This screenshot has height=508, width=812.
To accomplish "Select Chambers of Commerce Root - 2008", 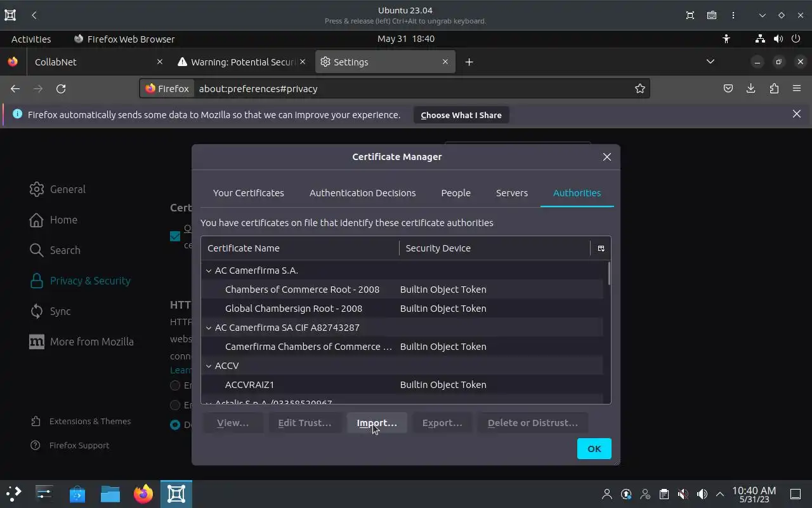I will tap(402, 290).
